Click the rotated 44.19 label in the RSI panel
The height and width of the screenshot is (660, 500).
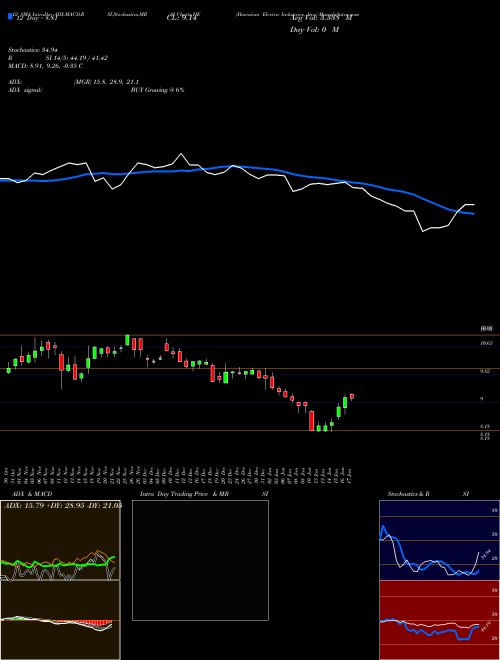486,628
